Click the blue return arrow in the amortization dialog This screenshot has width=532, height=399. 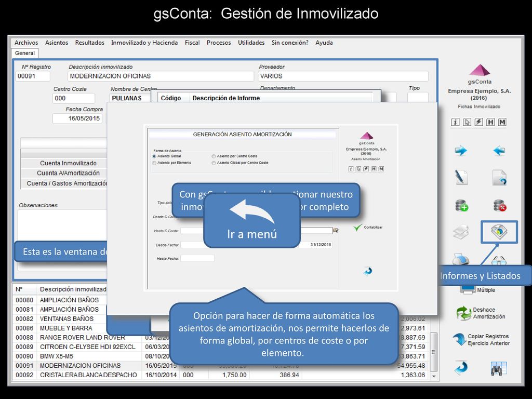[x=367, y=271]
